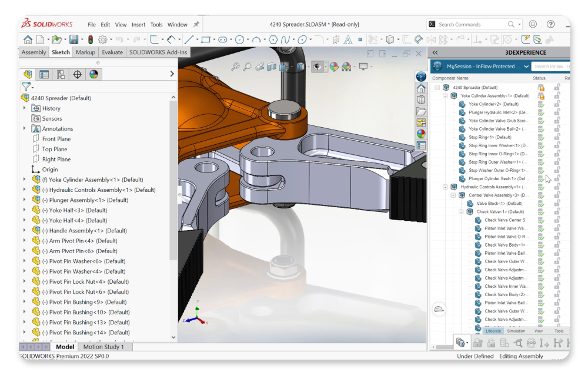The width and height of the screenshot is (588, 375).
Task: Select the Text sketch tool
Action: pos(348,39)
